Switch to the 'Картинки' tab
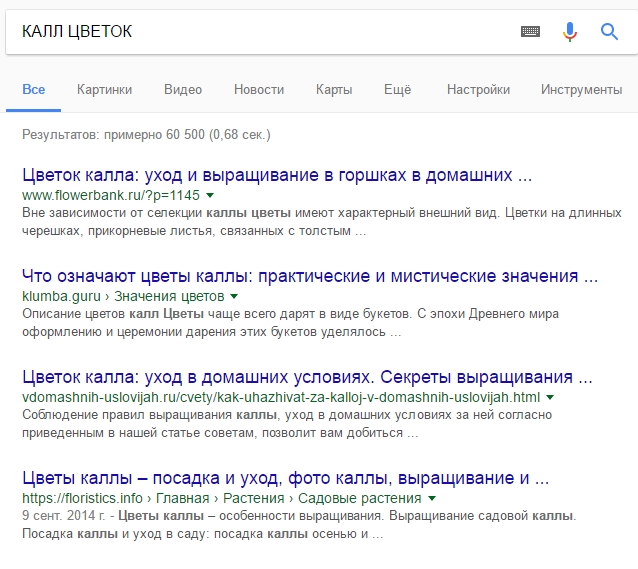Viewport: 638px width, 569px height. pos(105,90)
